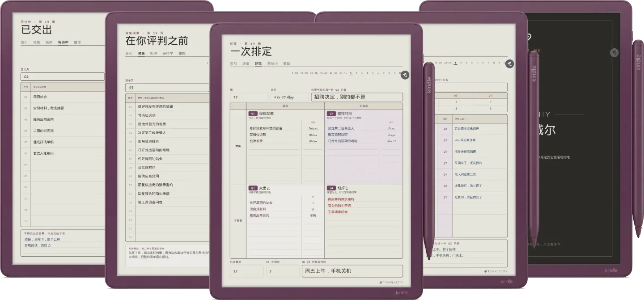644x300 pixels.
Task: Click 订好外出活动的场地 in the Q2 quadrant
Action: click(343, 141)
